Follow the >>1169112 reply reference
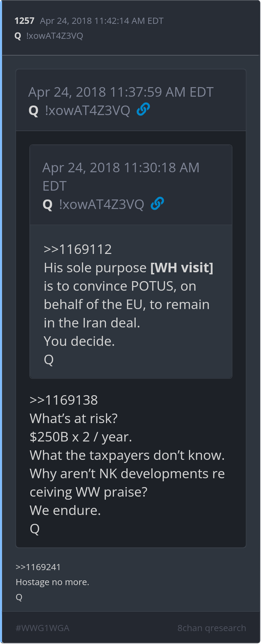This screenshot has width=261, height=644. (78, 249)
